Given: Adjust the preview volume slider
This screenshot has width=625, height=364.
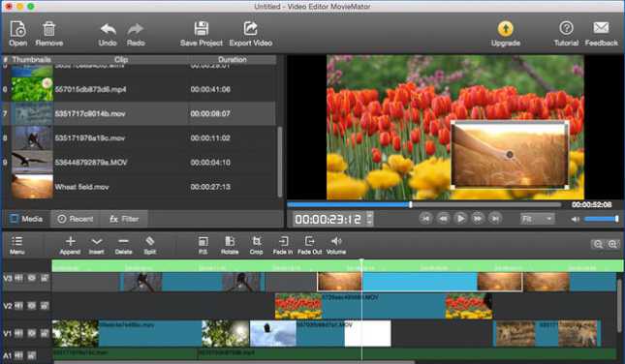Looking at the screenshot, I should tap(601, 219).
